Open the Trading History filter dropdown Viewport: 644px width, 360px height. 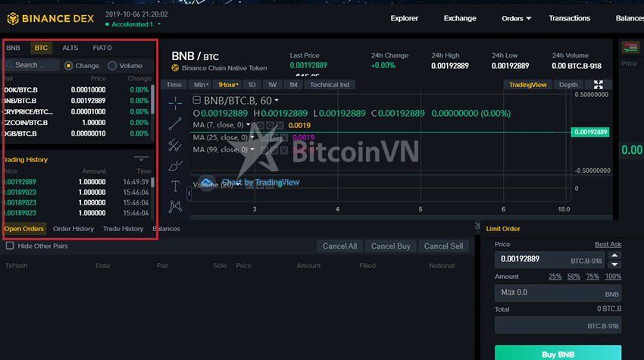[141, 158]
